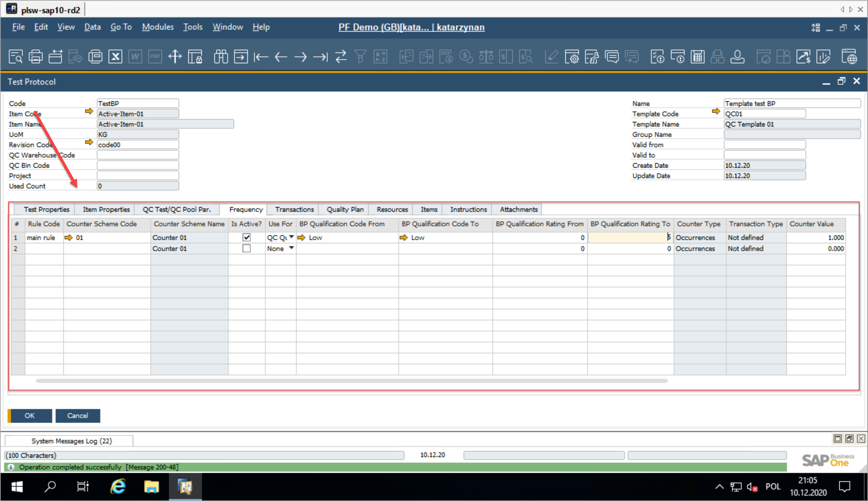Open the Modules menu
Screen dimensions: 868x501
158,27
